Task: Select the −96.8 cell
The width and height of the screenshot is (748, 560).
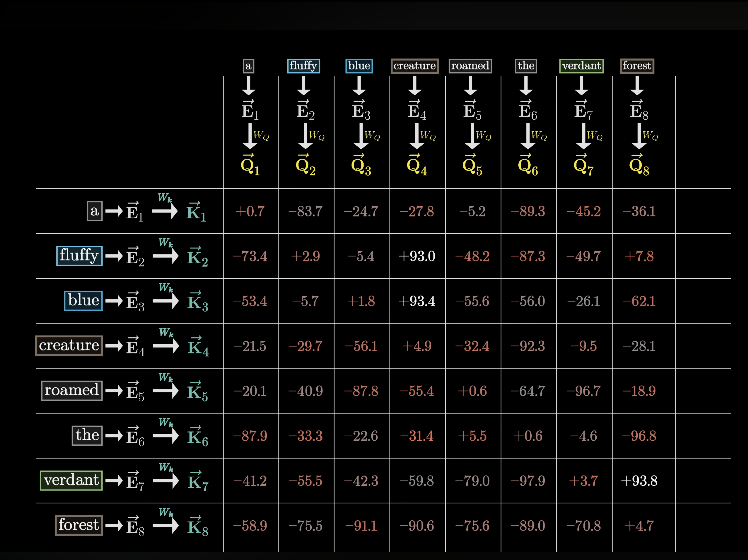Action: pyautogui.click(x=639, y=436)
